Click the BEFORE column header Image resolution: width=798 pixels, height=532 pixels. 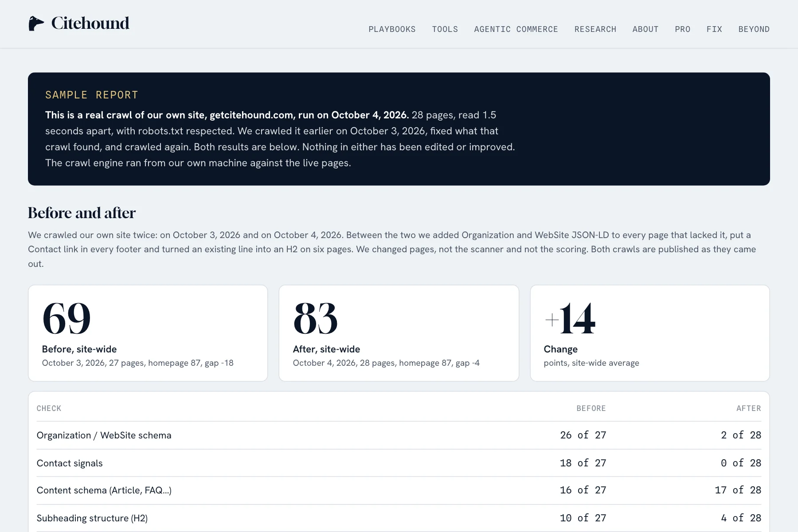tap(591, 408)
